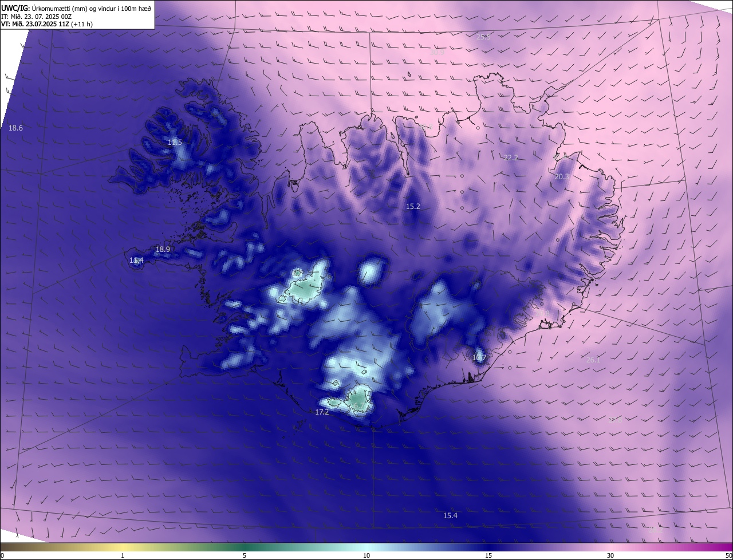Click the 15 tick on the color scale
Image resolution: width=733 pixels, height=560 pixels.
click(488, 555)
